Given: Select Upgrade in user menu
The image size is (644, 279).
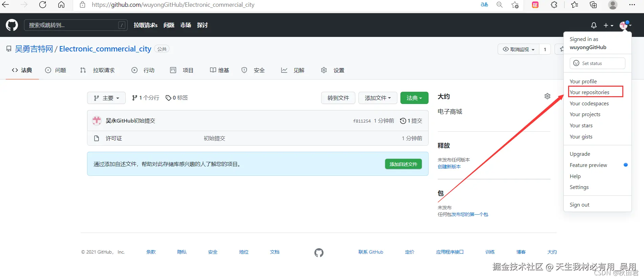Looking at the screenshot, I should pos(580,154).
